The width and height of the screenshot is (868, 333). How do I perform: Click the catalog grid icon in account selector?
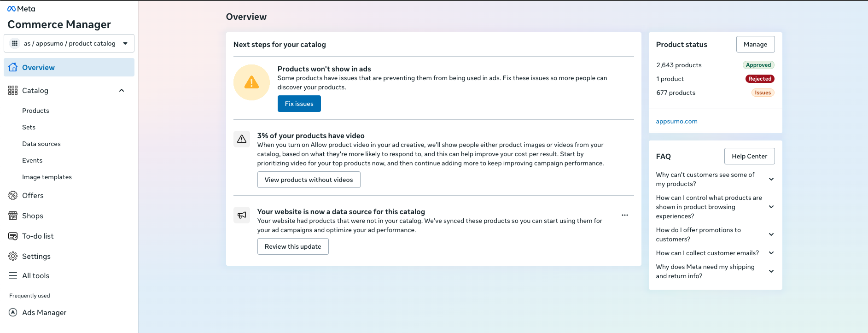click(x=15, y=43)
